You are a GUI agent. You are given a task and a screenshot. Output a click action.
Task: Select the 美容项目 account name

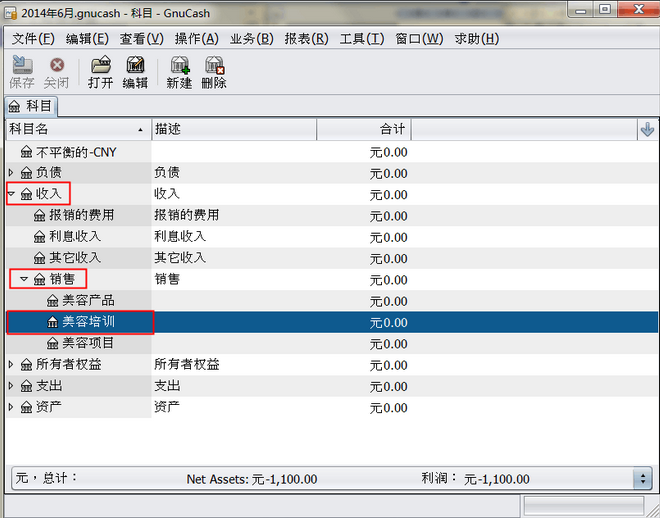[88, 343]
